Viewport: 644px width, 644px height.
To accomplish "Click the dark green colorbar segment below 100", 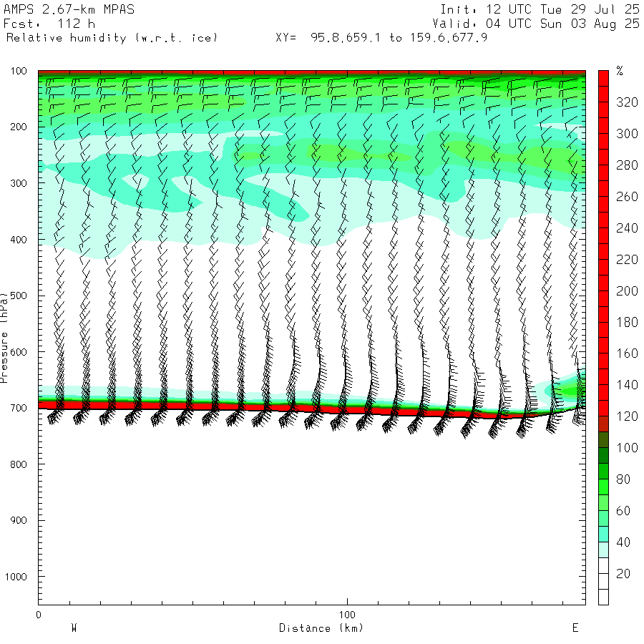I will pos(603,456).
